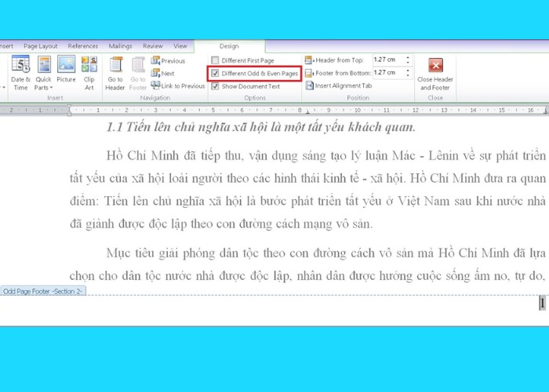This screenshot has width=549, height=392.
Task: Jump to Next header or footer section
Action: (x=163, y=73)
